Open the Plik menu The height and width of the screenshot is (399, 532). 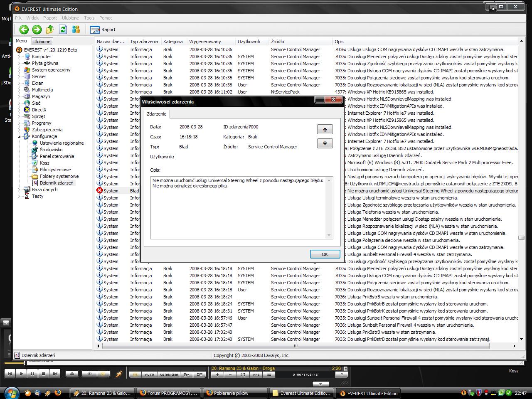(18, 18)
